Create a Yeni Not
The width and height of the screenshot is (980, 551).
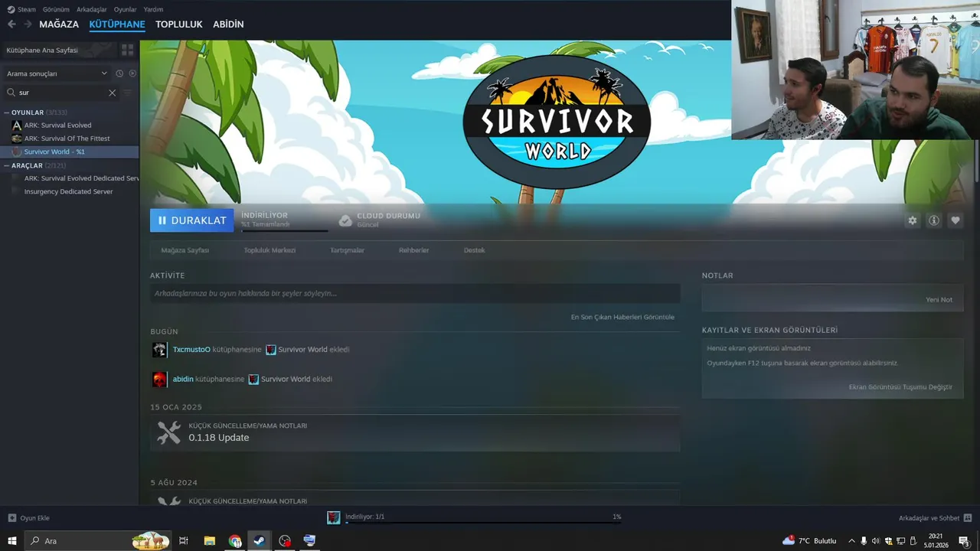[x=939, y=300]
